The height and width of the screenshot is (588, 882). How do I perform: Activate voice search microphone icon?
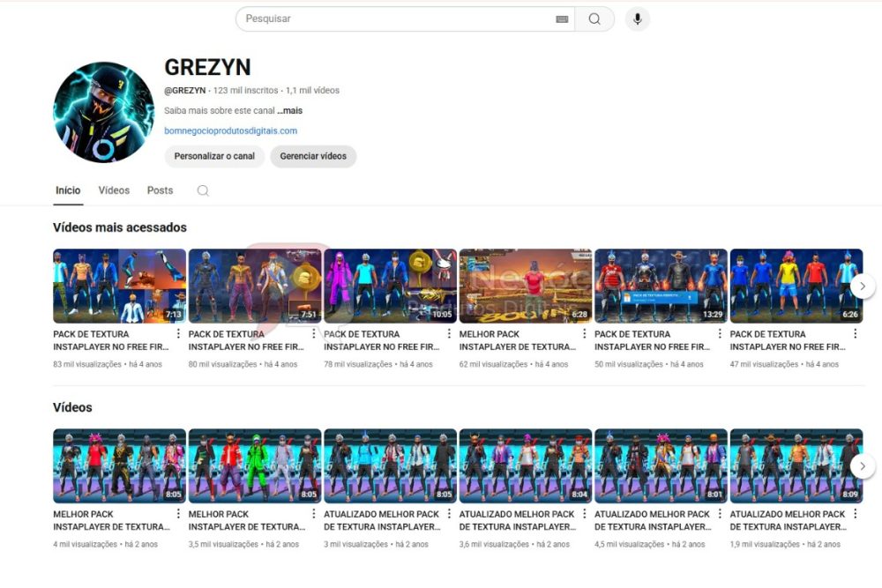(637, 19)
